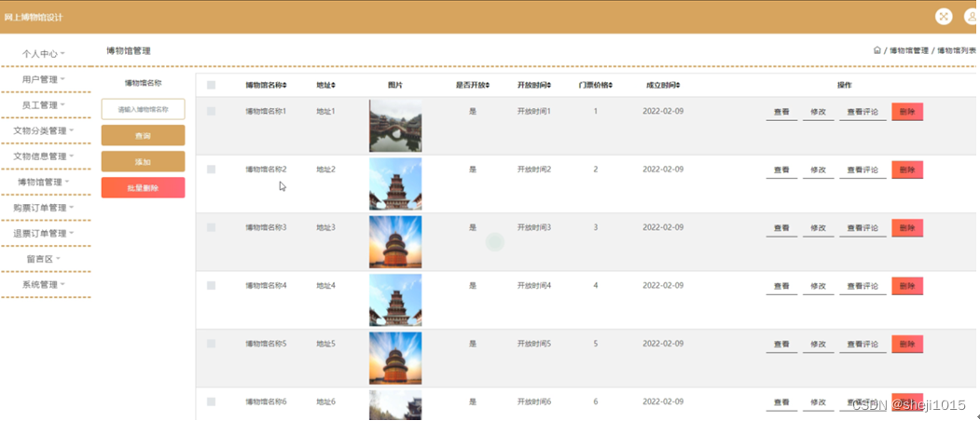Screen dimensions: 980x421
Task: Expand the 文物信息管理 sidebar menu
Action: tap(44, 156)
